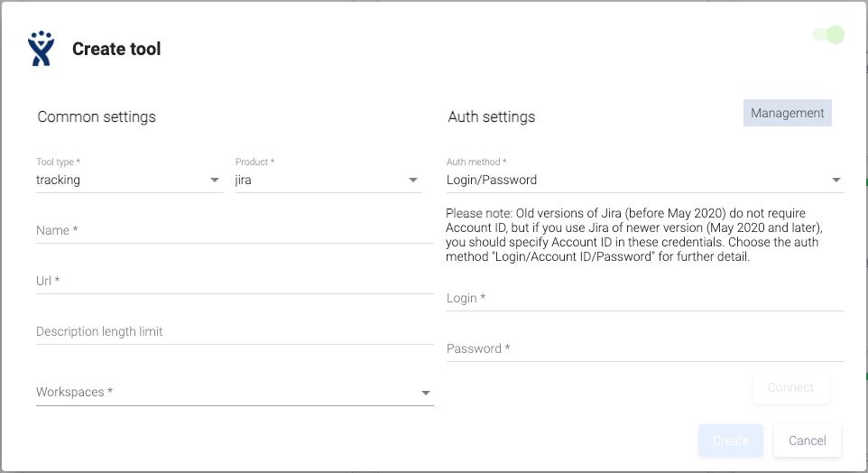Select the Description length limit field
This screenshot has width=868, height=473.
coord(234,332)
